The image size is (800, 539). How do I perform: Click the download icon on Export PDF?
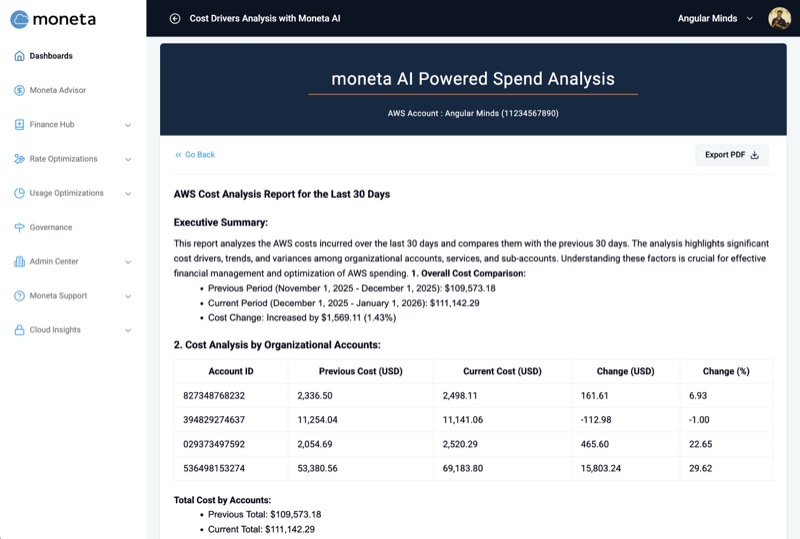(755, 155)
